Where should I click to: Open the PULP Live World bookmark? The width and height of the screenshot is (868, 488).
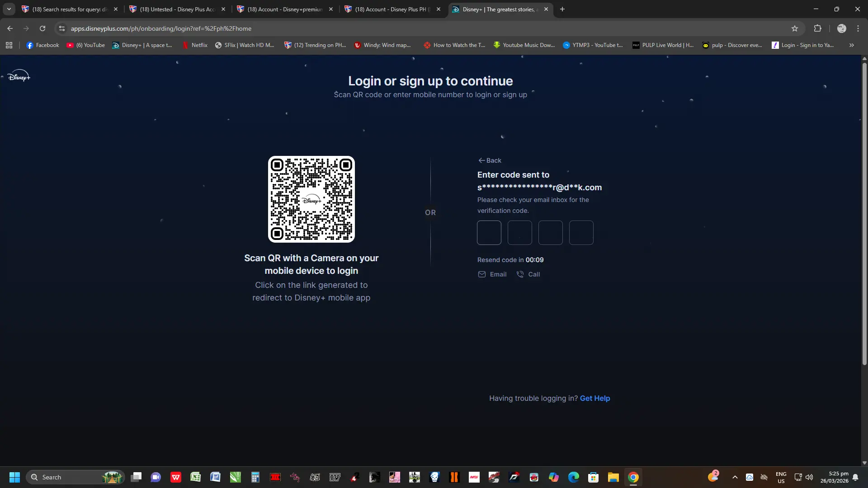(663, 45)
